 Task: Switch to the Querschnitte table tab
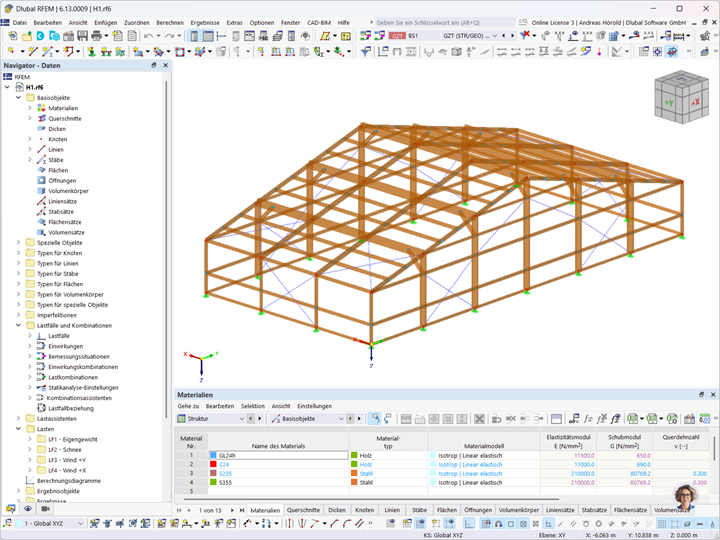click(304, 510)
